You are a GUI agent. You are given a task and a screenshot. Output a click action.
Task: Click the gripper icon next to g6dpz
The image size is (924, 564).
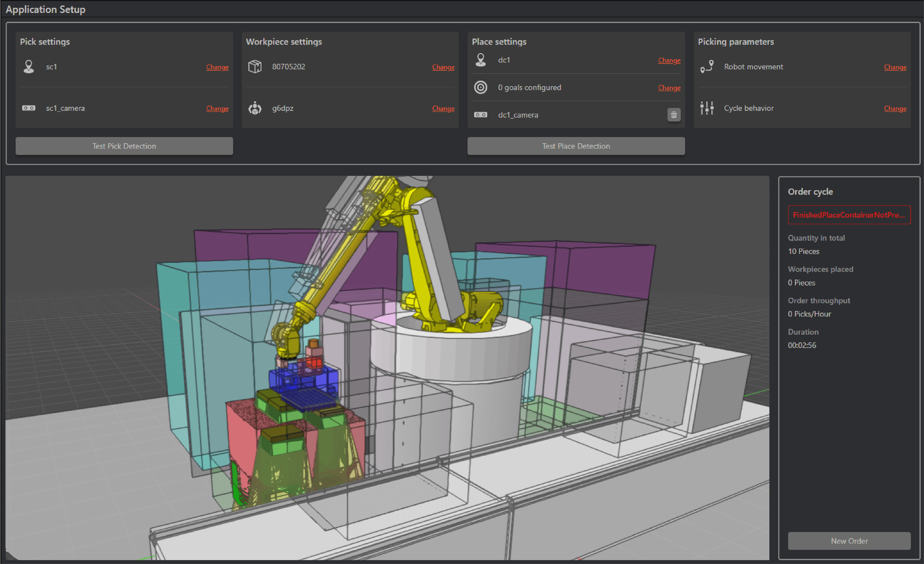(255, 108)
